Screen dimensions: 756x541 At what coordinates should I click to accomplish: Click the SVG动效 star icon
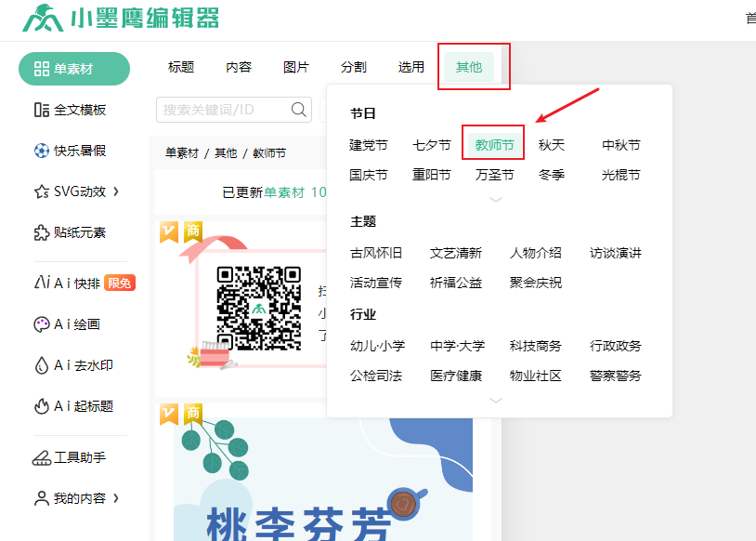42,191
